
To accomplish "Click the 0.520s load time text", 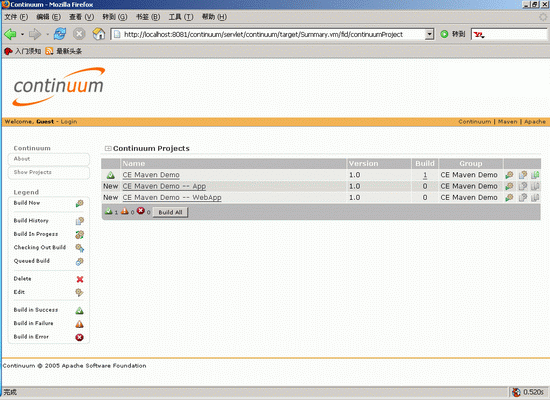I will [x=534, y=392].
